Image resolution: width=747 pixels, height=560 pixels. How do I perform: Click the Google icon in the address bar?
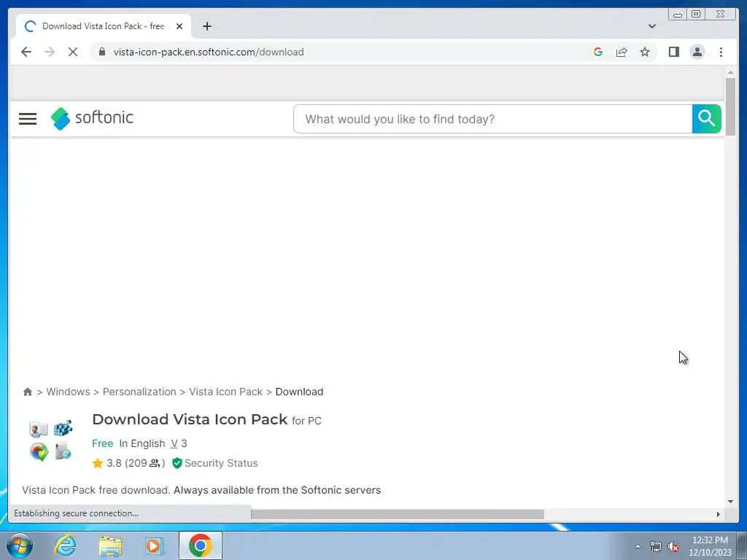click(598, 52)
